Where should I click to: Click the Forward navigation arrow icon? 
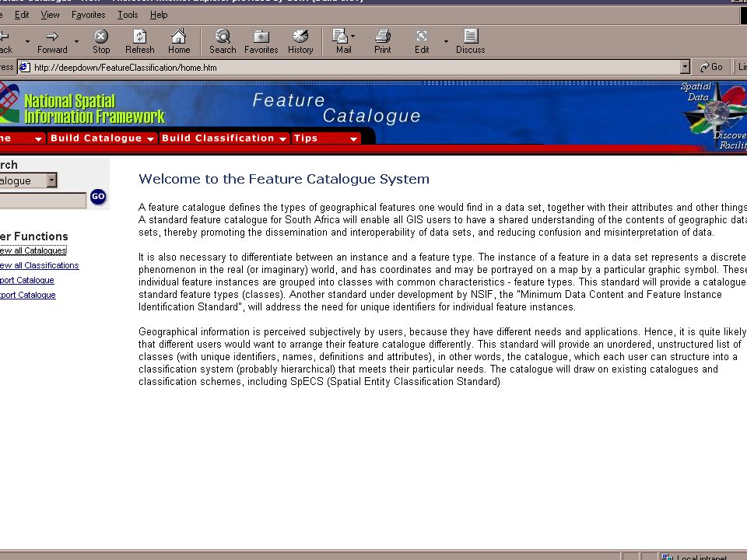[x=52, y=37]
